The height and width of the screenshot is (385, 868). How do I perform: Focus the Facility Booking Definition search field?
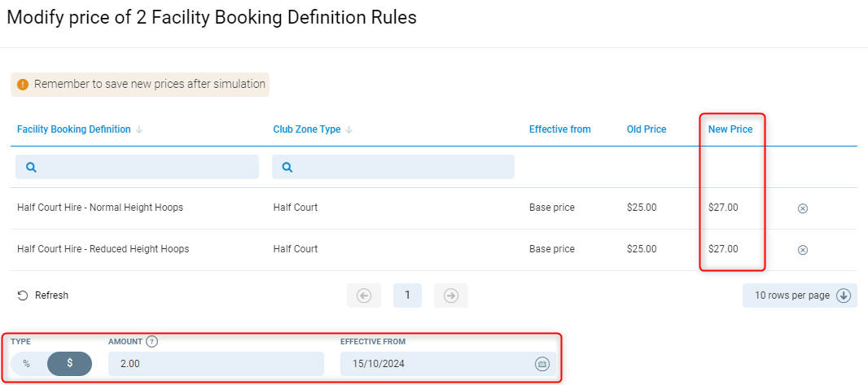[x=137, y=167]
